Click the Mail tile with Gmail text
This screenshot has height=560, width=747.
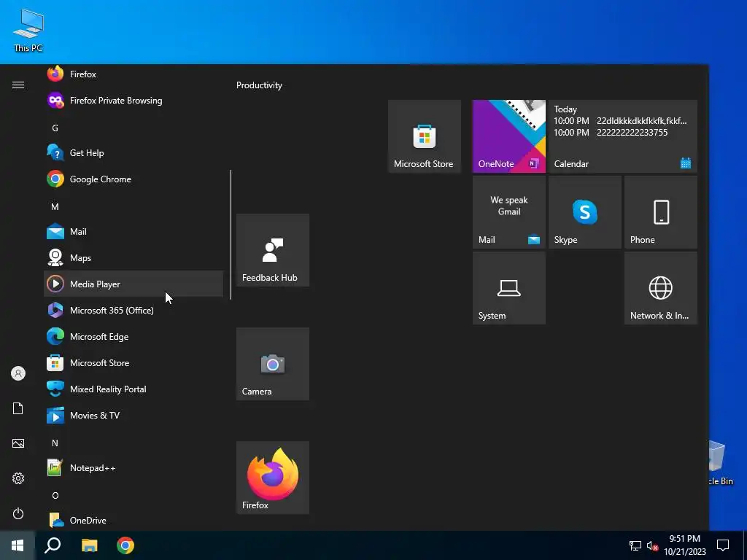click(x=508, y=212)
